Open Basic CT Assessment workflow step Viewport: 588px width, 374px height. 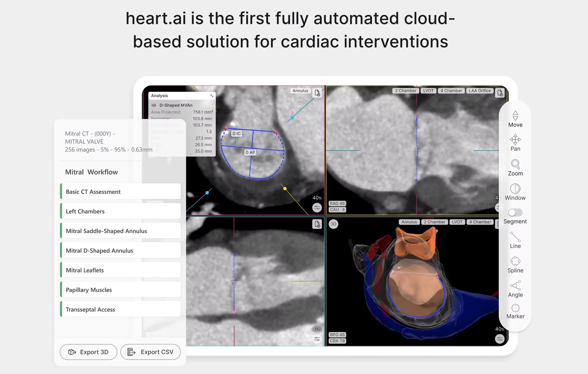point(120,192)
